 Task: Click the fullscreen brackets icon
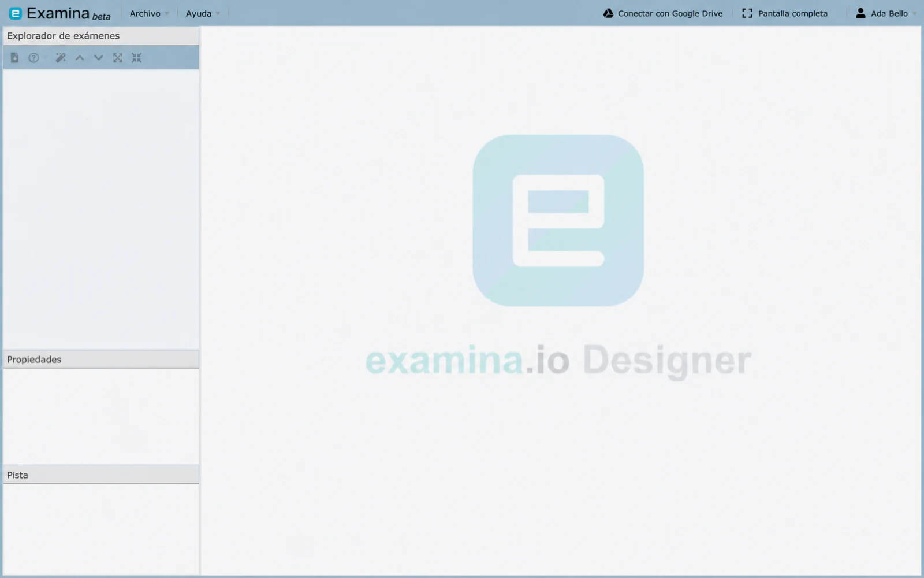tap(747, 13)
